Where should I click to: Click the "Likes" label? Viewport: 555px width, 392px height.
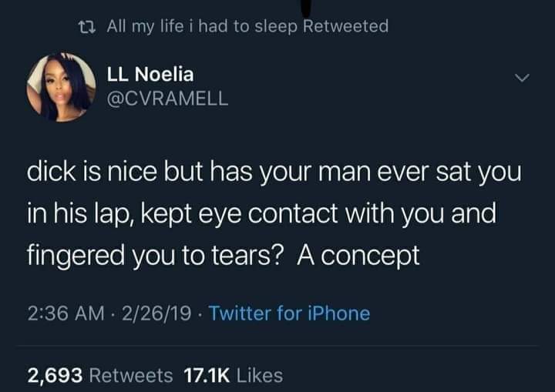coord(259,376)
